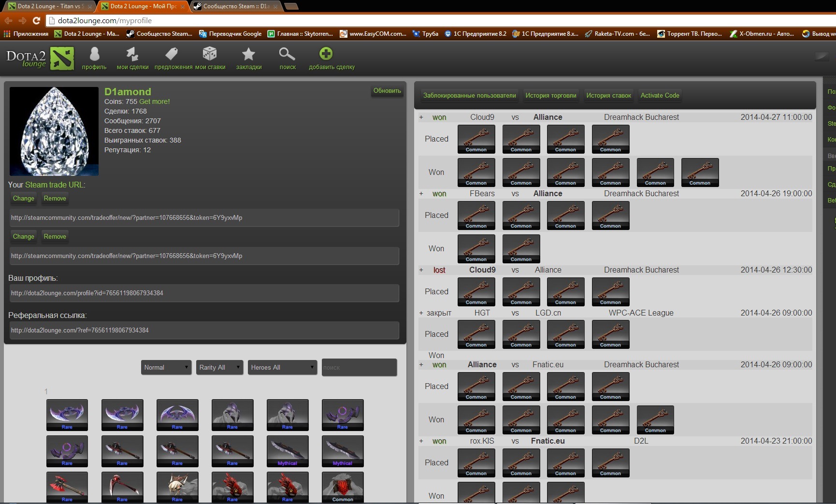836x504 pixels.
Task: Open the profile nav icon (профиль)
Action: point(94,58)
